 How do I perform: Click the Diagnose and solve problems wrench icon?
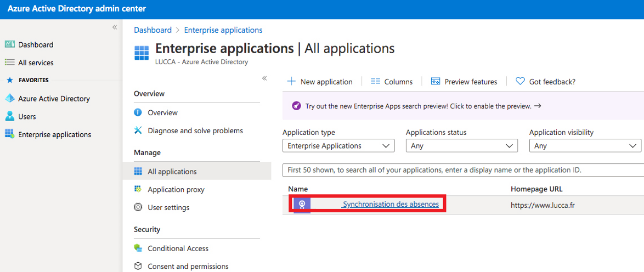pyautogui.click(x=138, y=131)
